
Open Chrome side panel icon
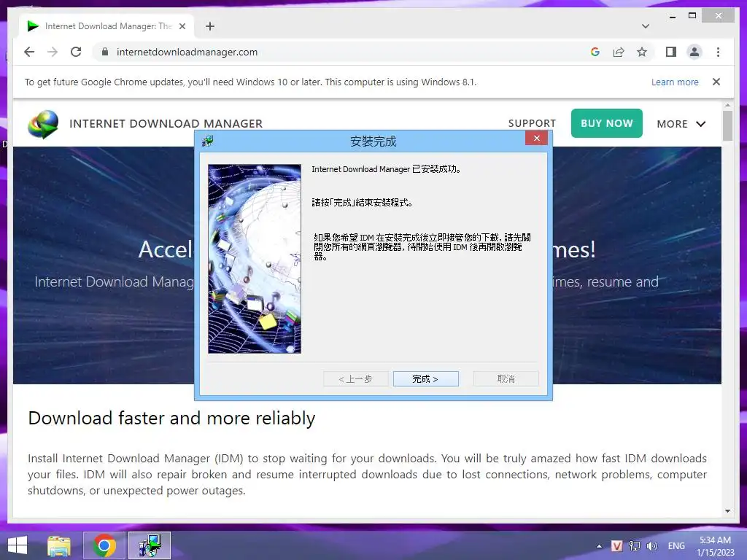(671, 52)
